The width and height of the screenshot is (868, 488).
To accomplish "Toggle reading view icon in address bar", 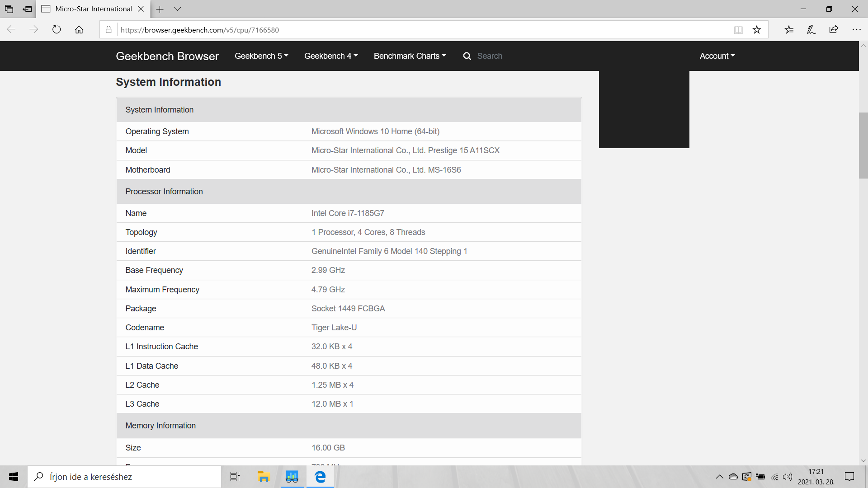I will [x=738, y=30].
